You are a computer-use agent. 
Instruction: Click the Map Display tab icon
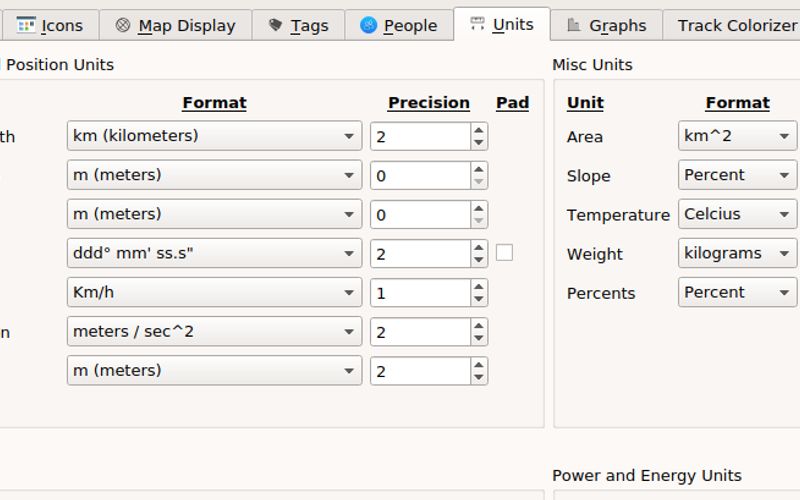[x=123, y=25]
